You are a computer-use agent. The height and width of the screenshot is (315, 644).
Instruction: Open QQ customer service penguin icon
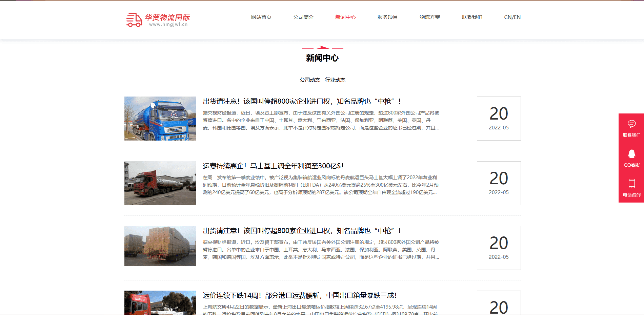click(x=631, y=154)
